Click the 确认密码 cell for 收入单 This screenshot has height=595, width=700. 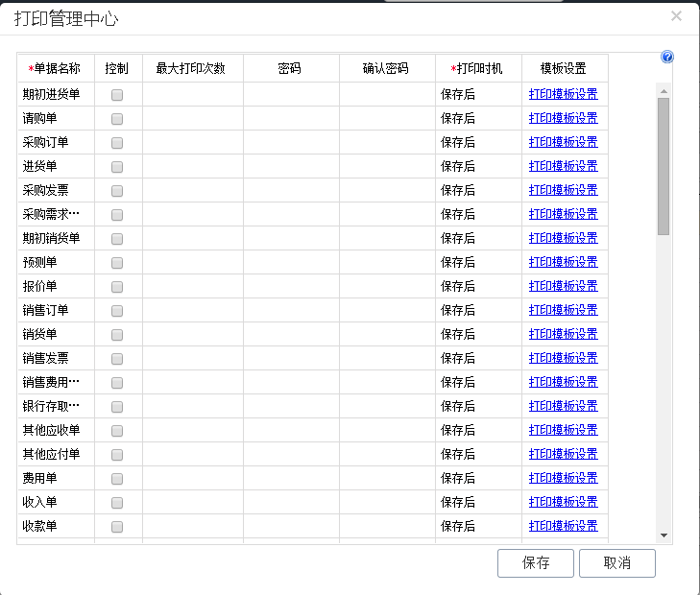[x=386, y=502]
